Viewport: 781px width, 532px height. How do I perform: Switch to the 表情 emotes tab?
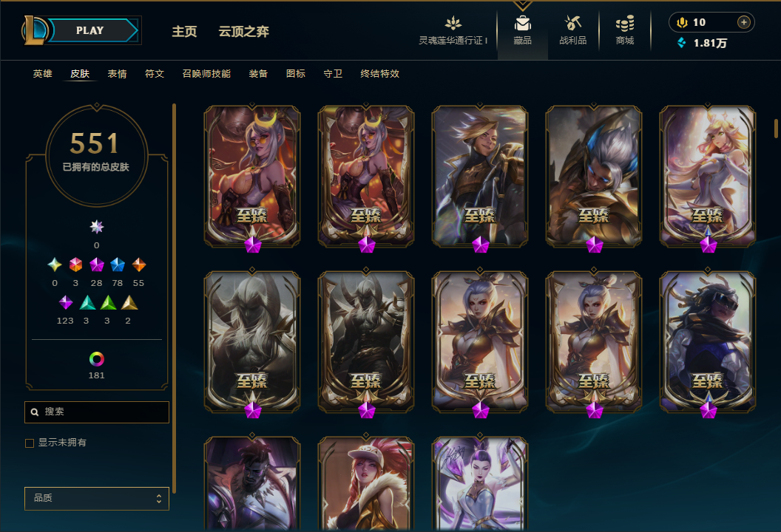click(x=117, y=74)
